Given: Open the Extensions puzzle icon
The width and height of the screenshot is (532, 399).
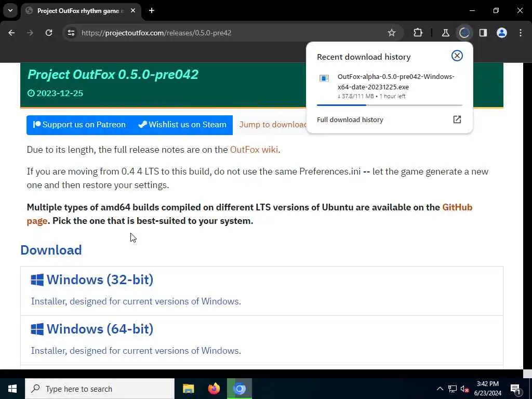Looking at the screenshot, I should [418, 33].
